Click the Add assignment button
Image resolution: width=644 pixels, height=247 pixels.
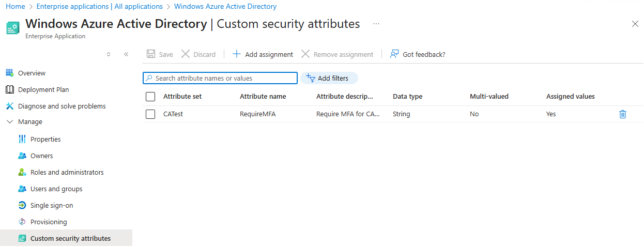[x=263, y=54]
